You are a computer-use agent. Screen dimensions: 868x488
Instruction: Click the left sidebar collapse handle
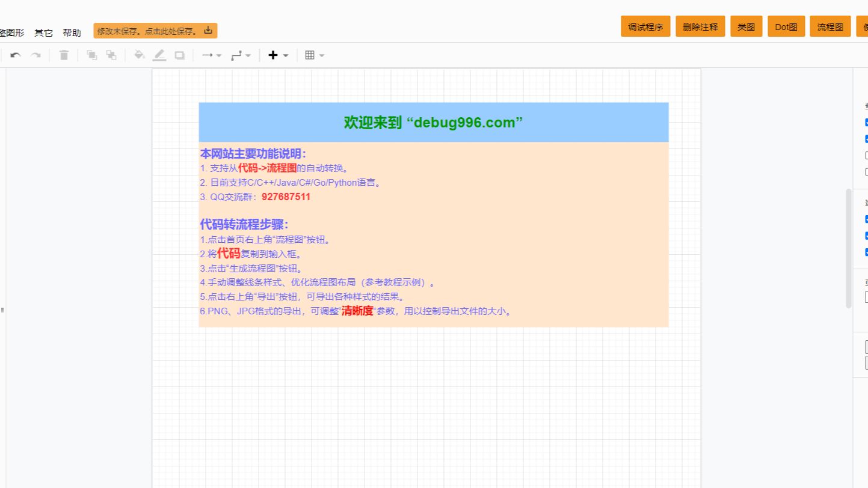click(2, 310)
